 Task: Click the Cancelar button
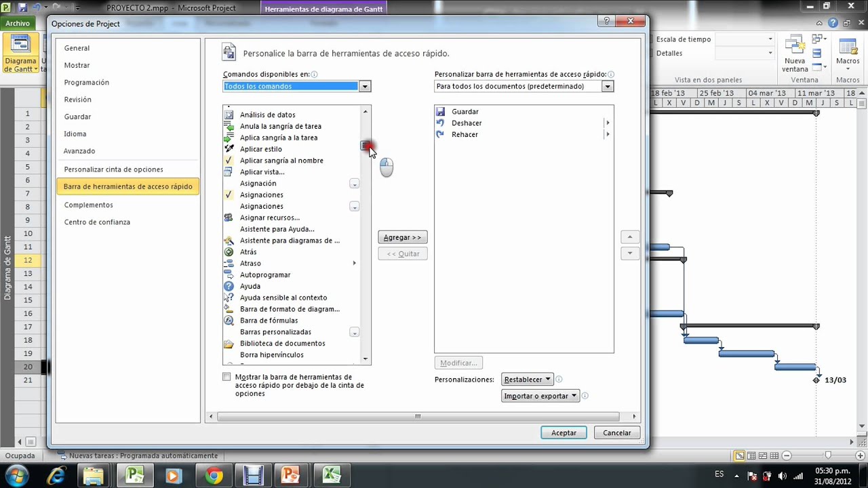pyautogui.click(x=617, y=432)
